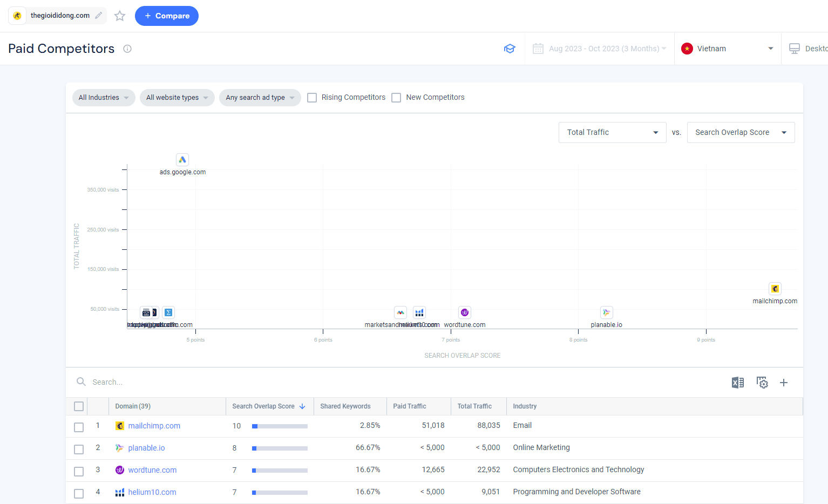
Task: Select the ads.google.com point on chart
Action: pos(182,160)
